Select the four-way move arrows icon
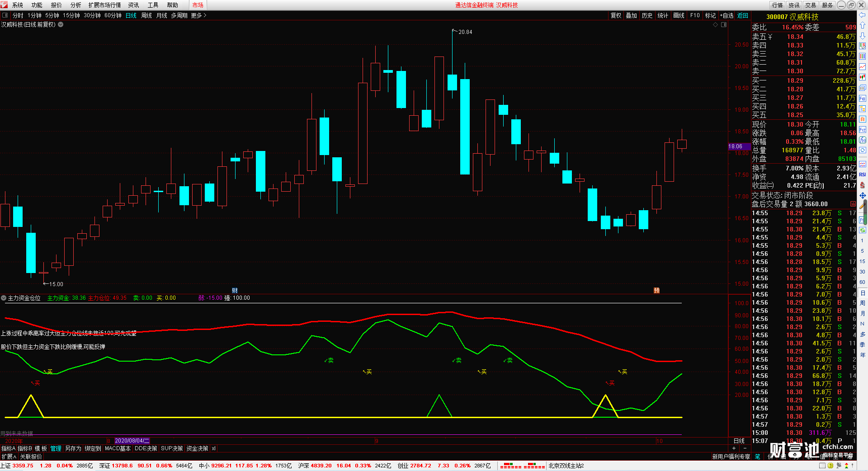The height and width of the screenshot is (471, 868). pos(863,195)
